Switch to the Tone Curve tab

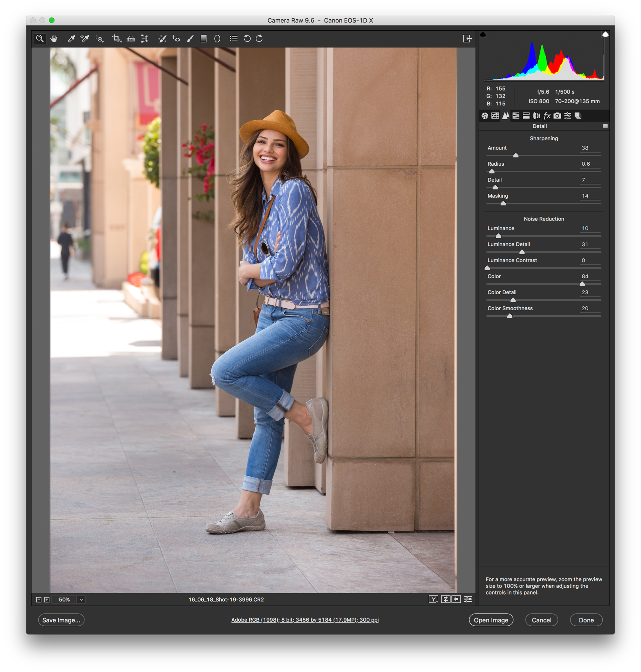pyautogui.click(x=495, y=116)
